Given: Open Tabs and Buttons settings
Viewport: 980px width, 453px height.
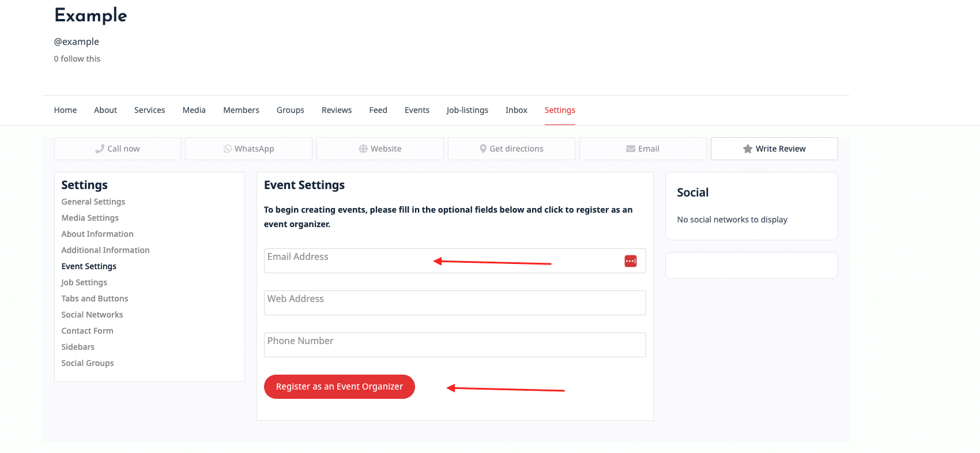Looking at the screenshot, I should coord(95,299).
